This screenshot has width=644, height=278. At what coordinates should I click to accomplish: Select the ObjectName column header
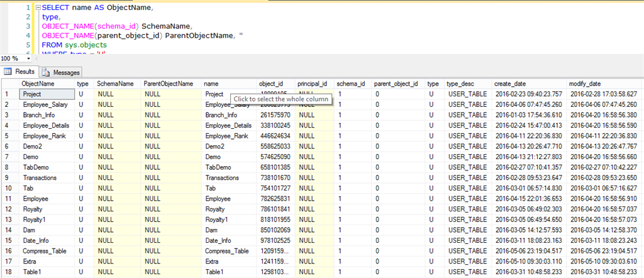tap(38, 84)
